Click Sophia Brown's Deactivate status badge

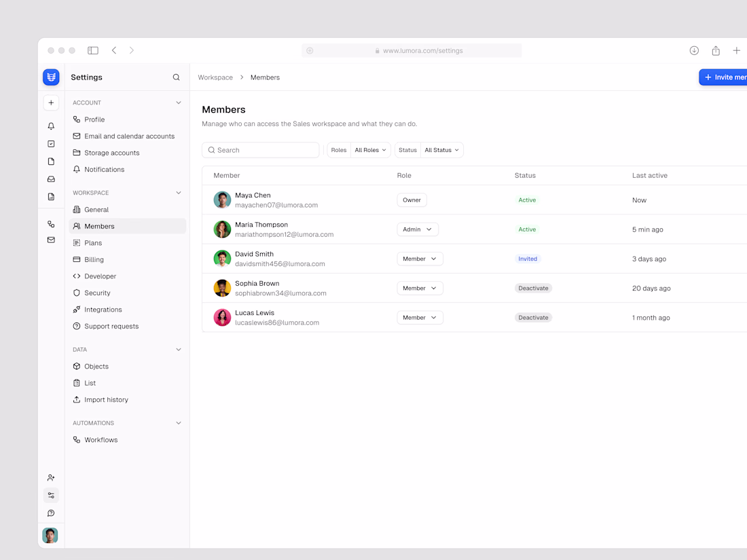click(x=533, y=288)
